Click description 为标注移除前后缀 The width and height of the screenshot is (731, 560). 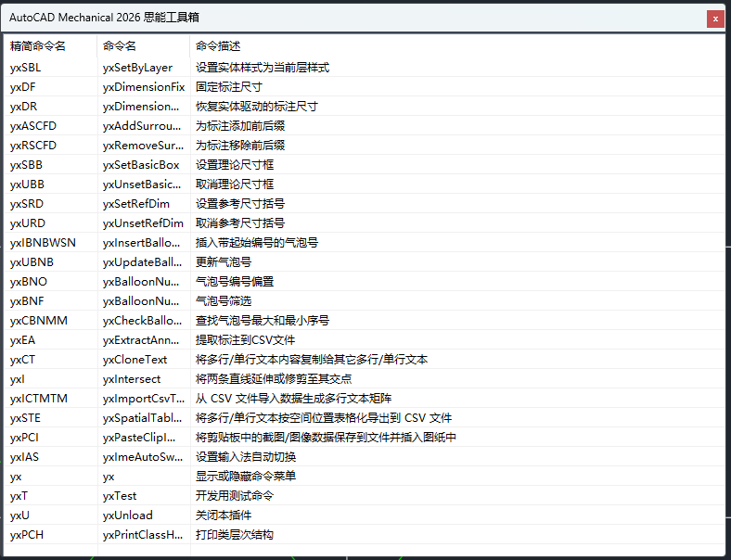[240, 146]
